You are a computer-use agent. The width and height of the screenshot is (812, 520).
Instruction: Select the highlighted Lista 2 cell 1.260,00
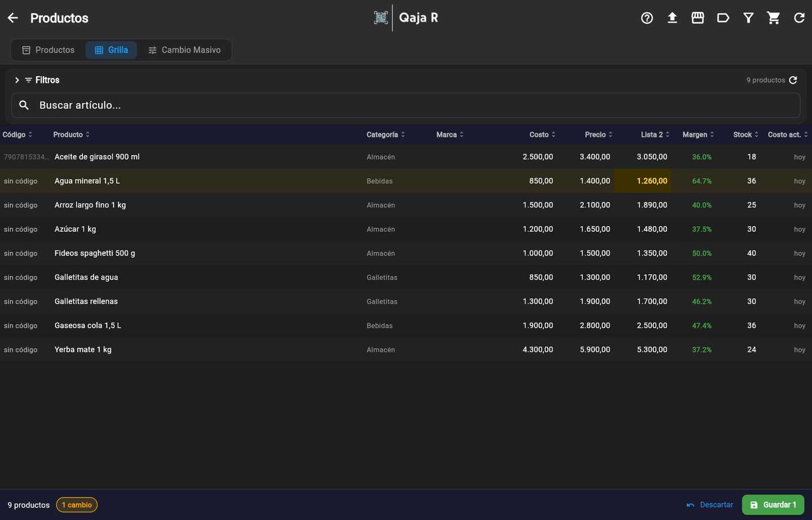pyautogui.click(x=643, y=181)
